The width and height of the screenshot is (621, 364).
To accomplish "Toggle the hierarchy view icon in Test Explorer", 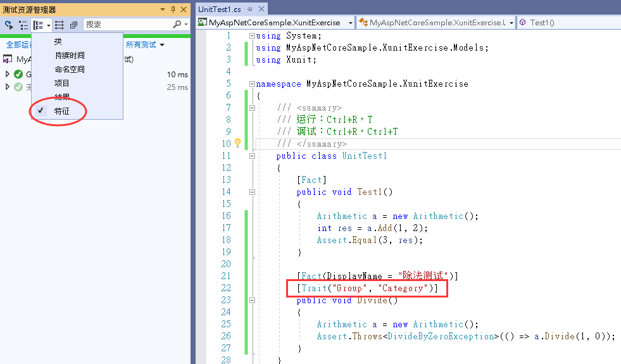I will 23,25.
